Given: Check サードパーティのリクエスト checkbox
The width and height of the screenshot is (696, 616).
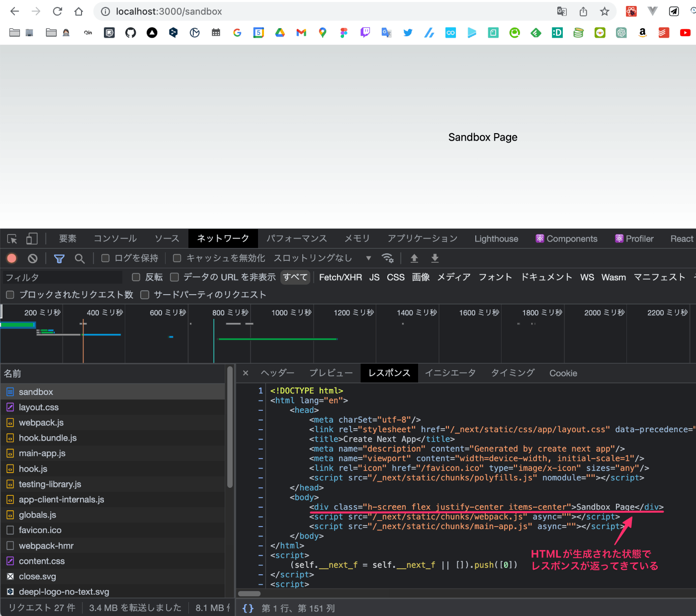Looking at the screenshot, I should pos(145,295).
